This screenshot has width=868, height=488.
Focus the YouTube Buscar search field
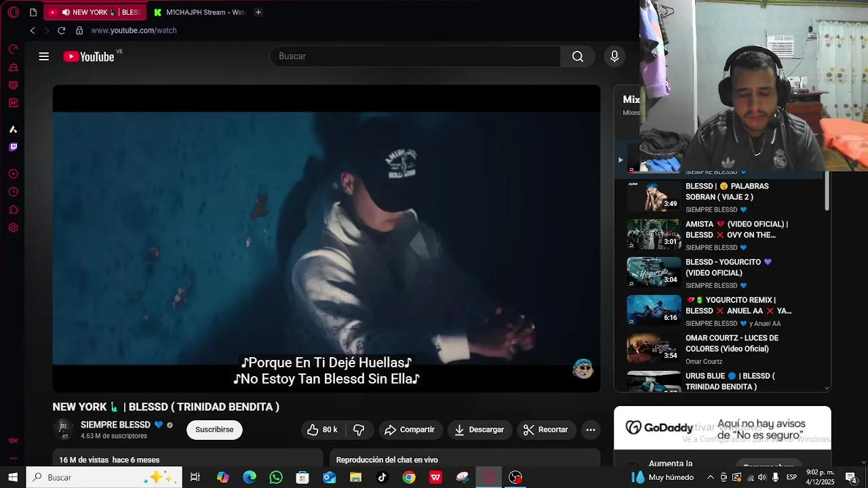coord(416,56)
